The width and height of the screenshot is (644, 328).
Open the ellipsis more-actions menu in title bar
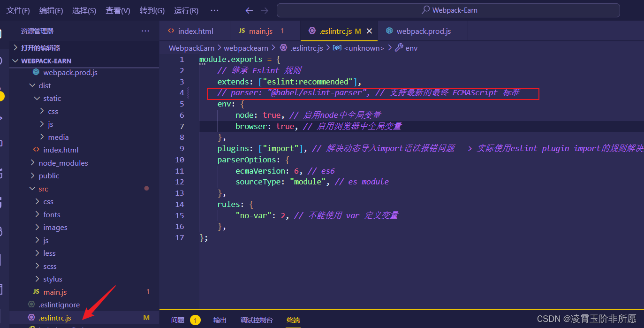point(214,10)
